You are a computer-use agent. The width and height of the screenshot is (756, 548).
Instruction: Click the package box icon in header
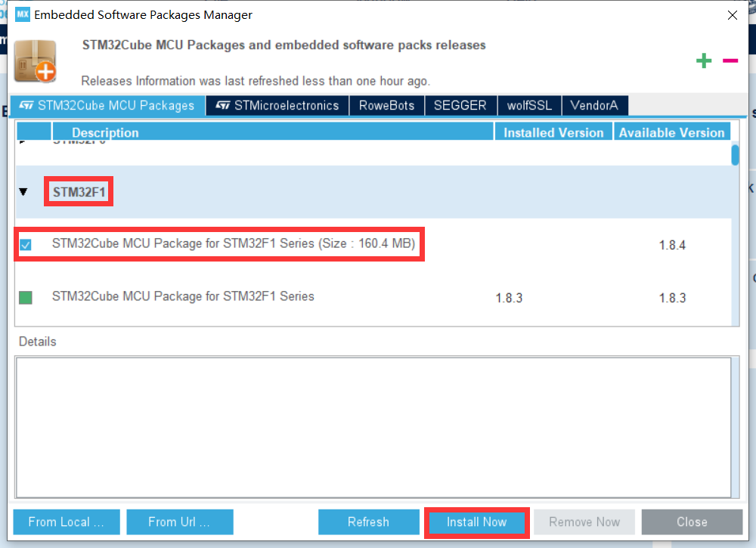[x=36, y=61]
